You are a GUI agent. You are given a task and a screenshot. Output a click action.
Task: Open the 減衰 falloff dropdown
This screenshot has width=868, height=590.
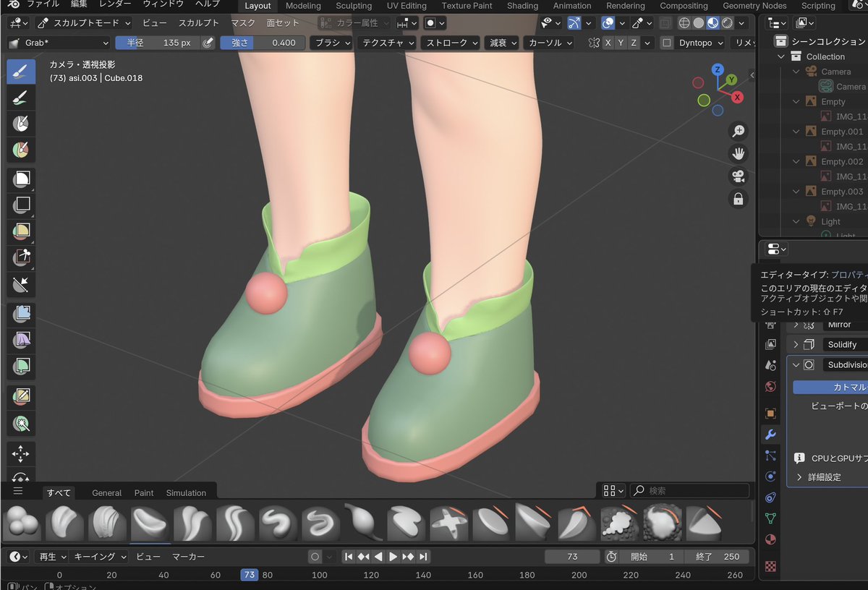[501, 43]
